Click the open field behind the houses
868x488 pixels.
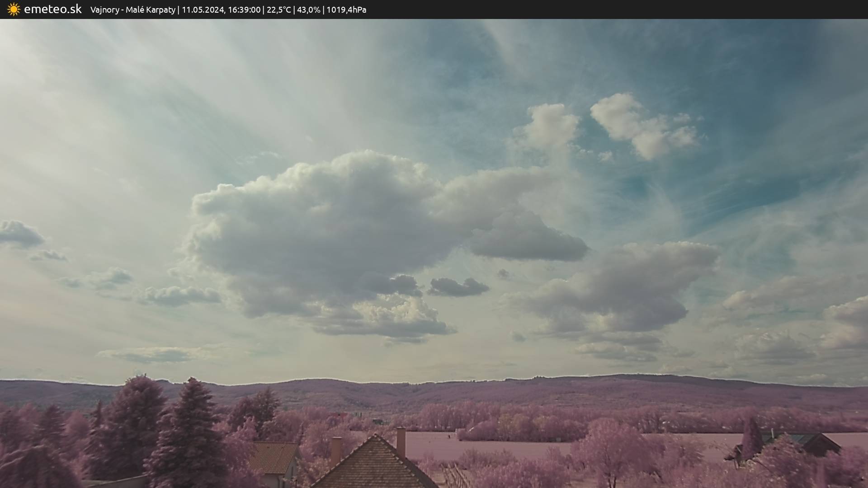[497, 447]
